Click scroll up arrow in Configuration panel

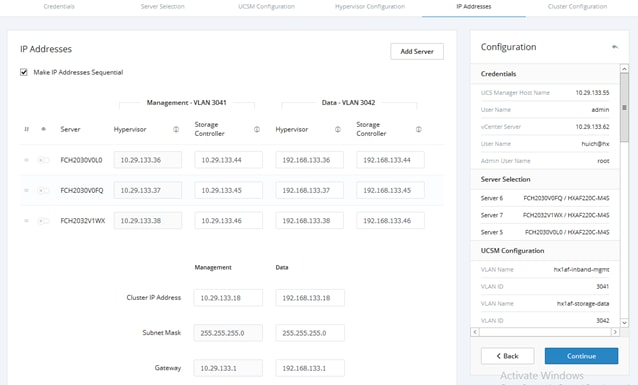[624, 68]
